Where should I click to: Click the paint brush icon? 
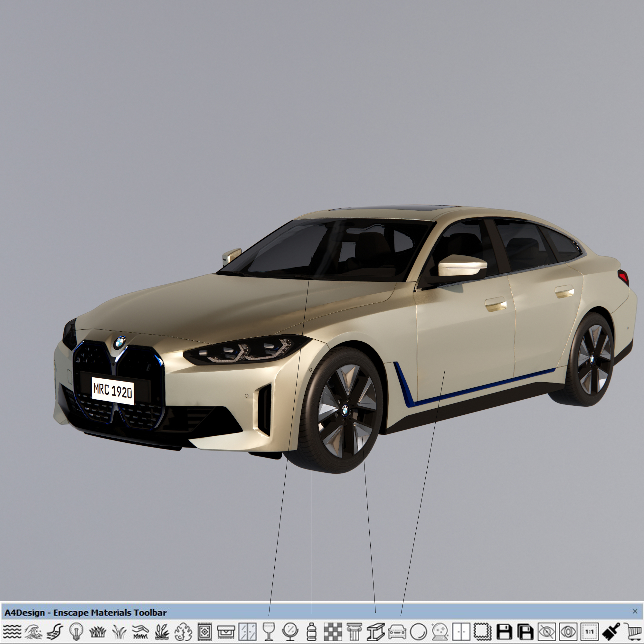coord(611,631)
